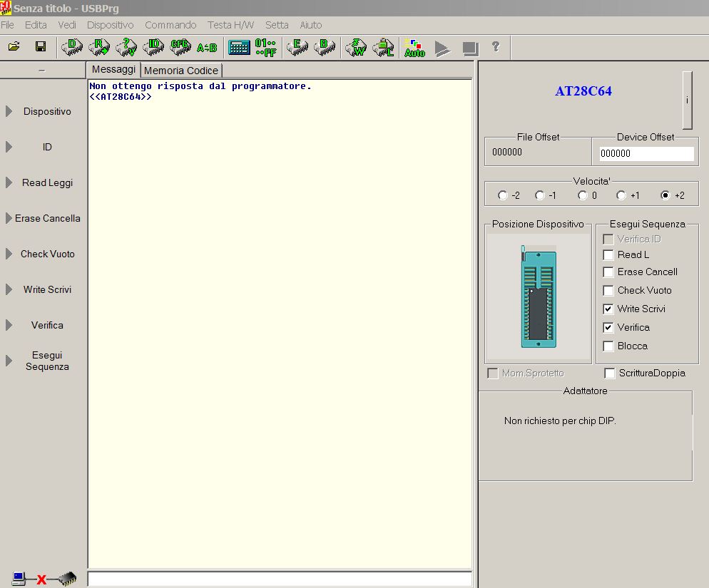
Task: Click the A=B compare icon
Action: pos(207,48)
